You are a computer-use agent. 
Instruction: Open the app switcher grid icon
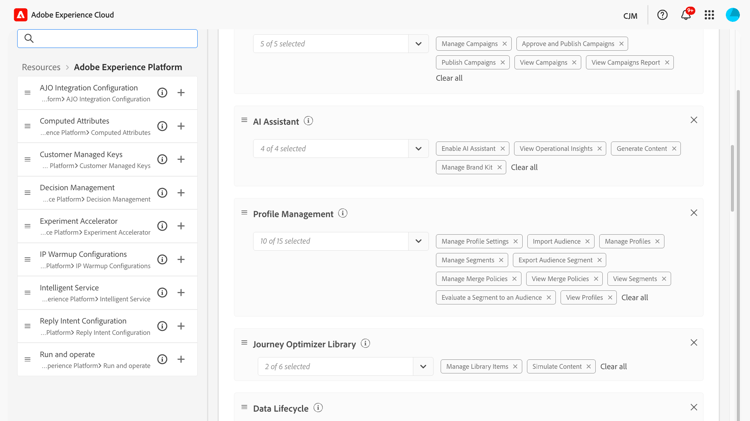click(x=709, y=15)
